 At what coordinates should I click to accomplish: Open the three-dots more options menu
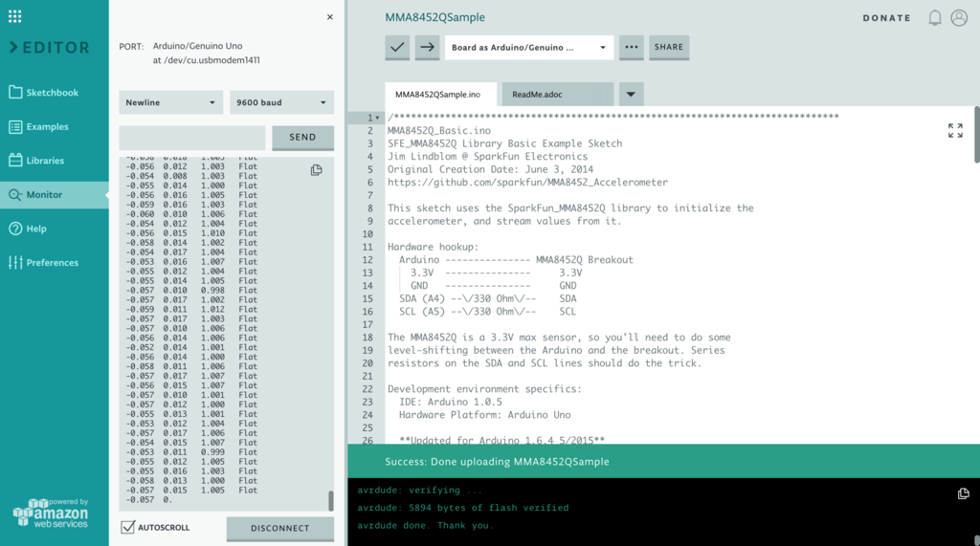(x=632, y=48)
